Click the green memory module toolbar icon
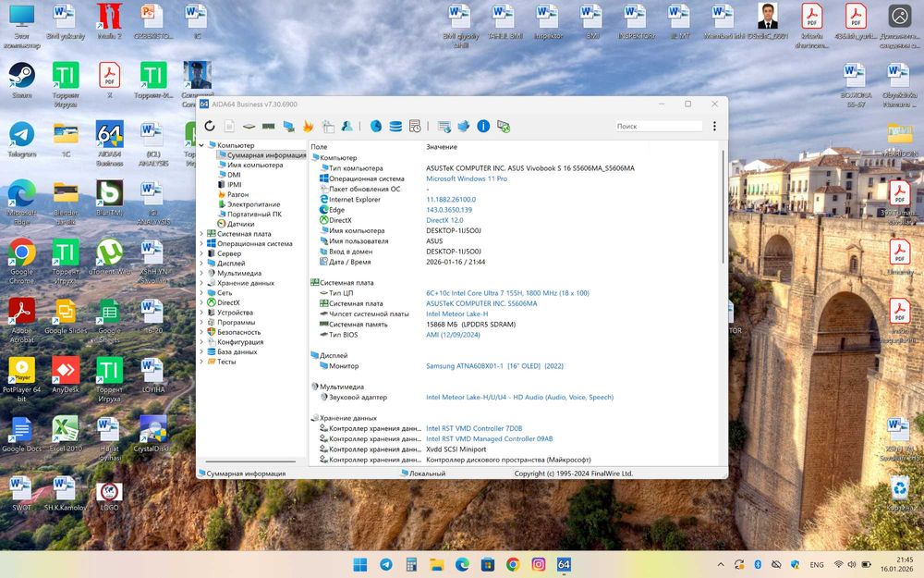The image size is (924, 578). tap(269, 126)
